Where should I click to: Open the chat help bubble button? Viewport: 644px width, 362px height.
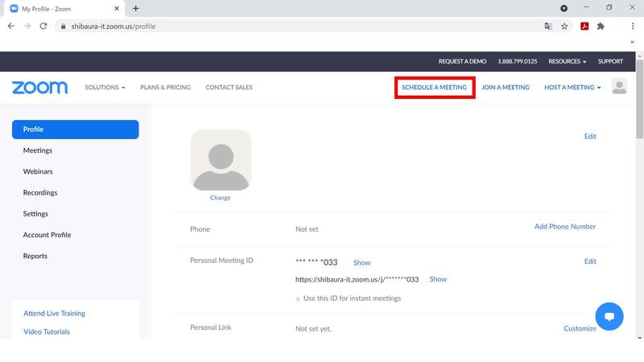[609, 316]
